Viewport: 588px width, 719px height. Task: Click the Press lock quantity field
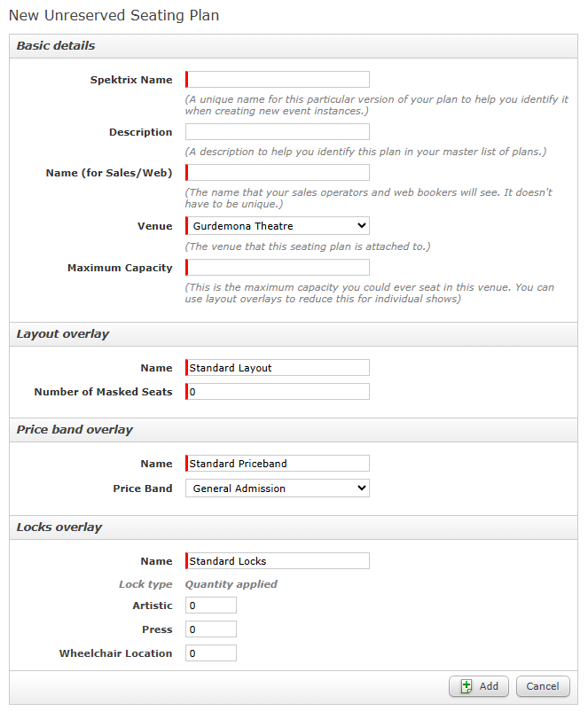point(211,629)
